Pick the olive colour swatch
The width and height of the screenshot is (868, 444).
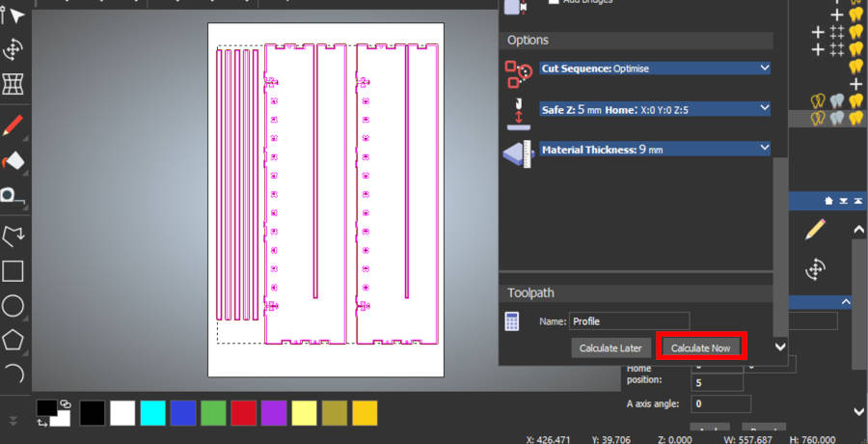335,413
